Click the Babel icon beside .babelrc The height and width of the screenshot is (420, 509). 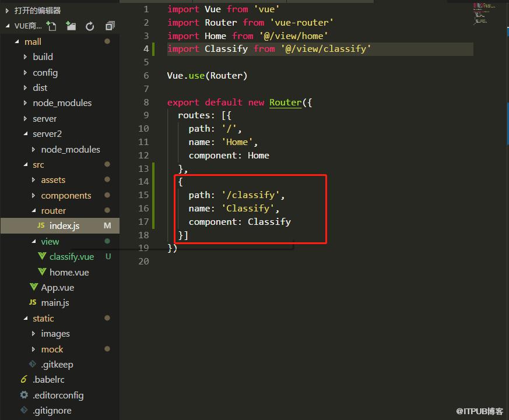24,379
